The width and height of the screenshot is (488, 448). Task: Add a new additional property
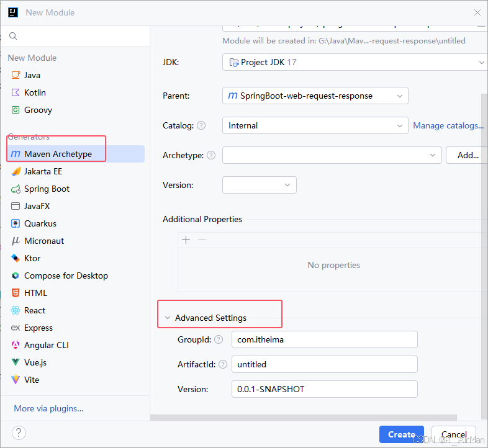186,240
